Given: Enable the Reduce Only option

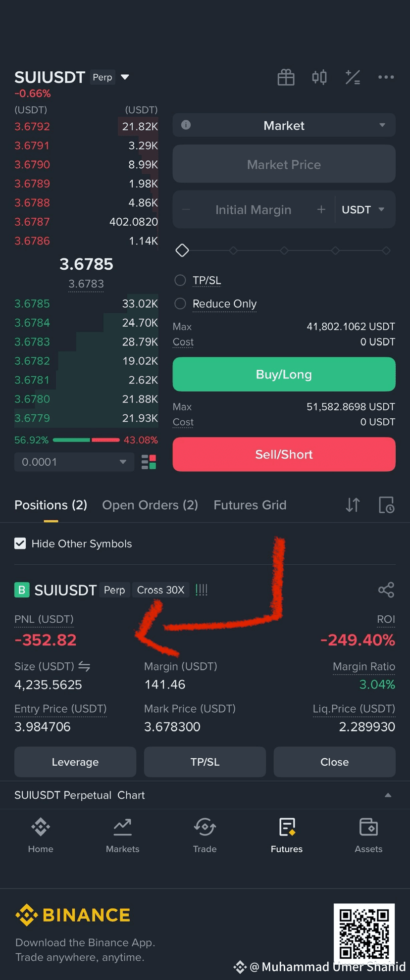Looking at the screenshot, I should pyautogui.click(x=180, y=303).
